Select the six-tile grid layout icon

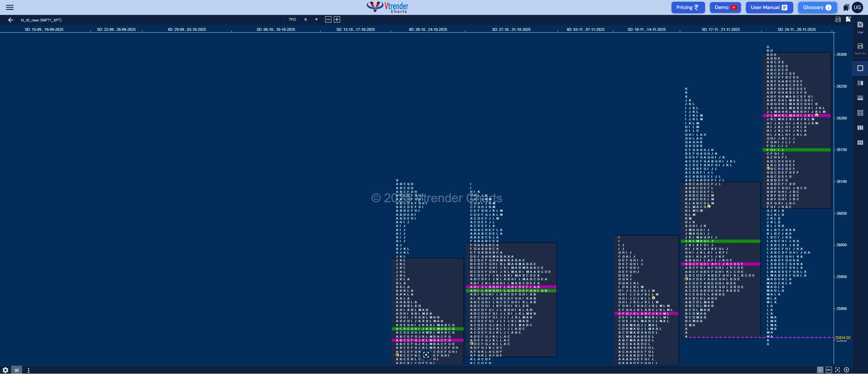coord(860,143)
